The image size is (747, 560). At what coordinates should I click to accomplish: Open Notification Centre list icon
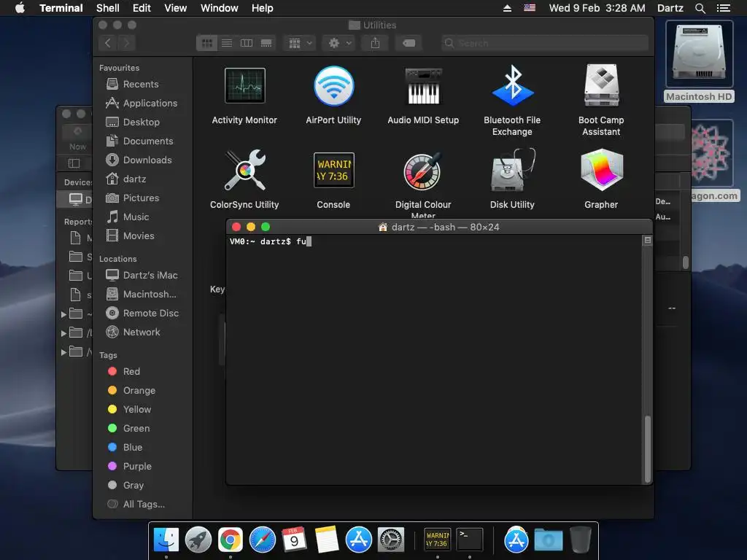pos(723,8)
